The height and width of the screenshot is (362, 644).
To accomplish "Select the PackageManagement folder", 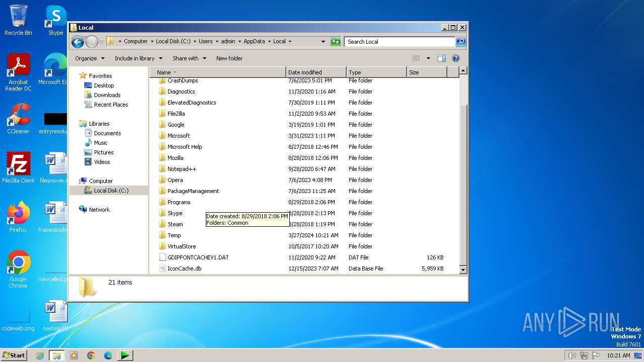I will pos(193,191).
